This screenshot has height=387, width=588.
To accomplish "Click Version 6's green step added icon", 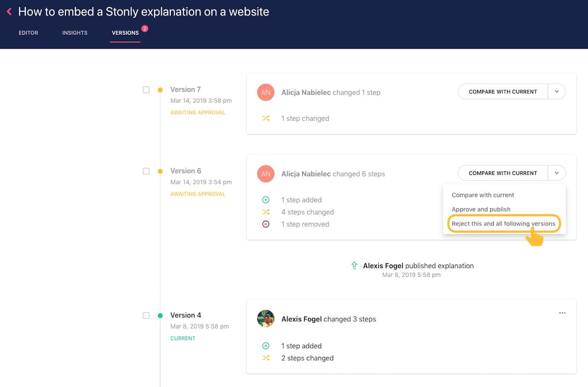I will (266, 200).
